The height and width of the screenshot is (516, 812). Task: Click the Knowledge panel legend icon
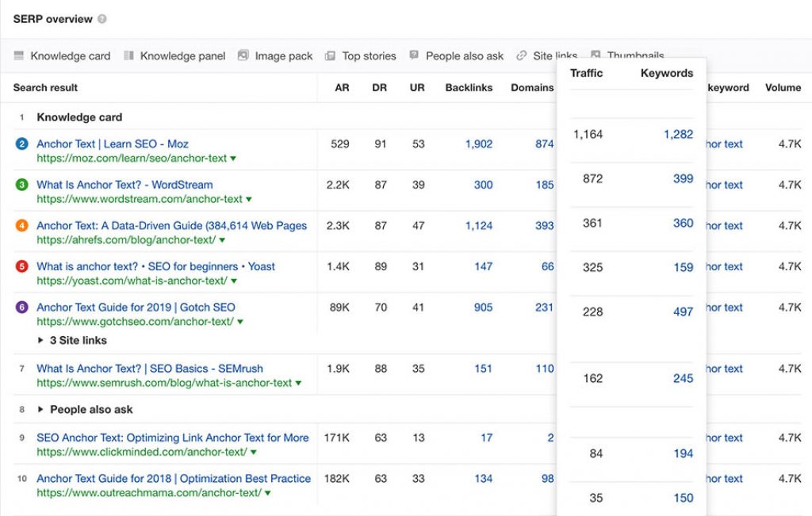(x=128, y=55)
